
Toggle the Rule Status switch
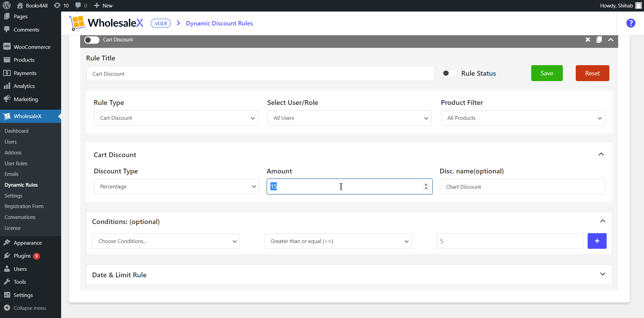click(450, 73)
